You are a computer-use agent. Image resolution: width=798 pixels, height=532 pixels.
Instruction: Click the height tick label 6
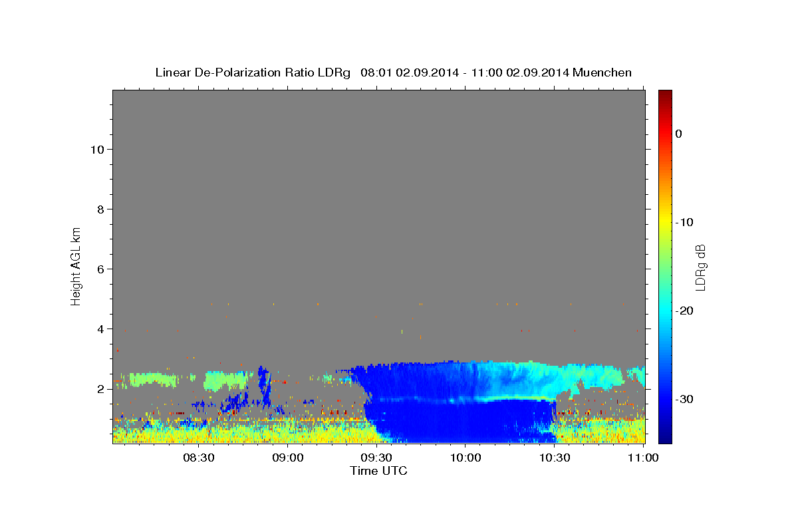pos(100,269)
